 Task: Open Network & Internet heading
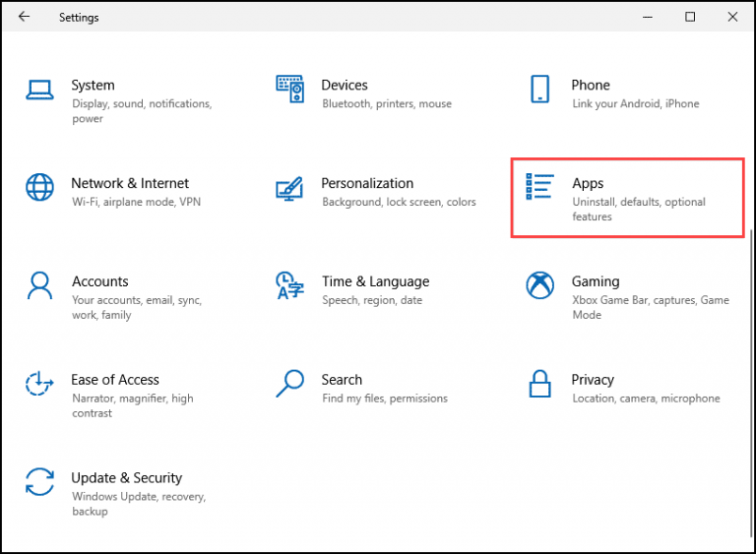click(x=130, y=183)
